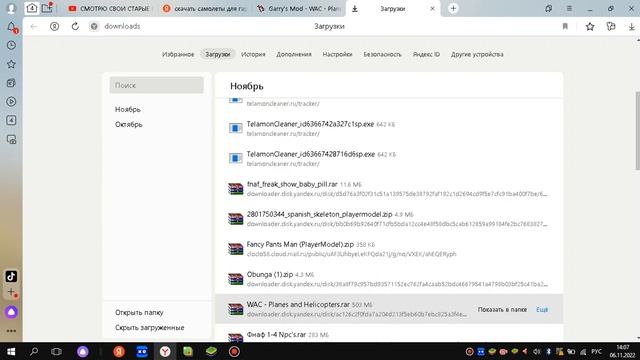Click Открыть папку
The height and width of the screenshot is (360, 640).
coord(139,313)
